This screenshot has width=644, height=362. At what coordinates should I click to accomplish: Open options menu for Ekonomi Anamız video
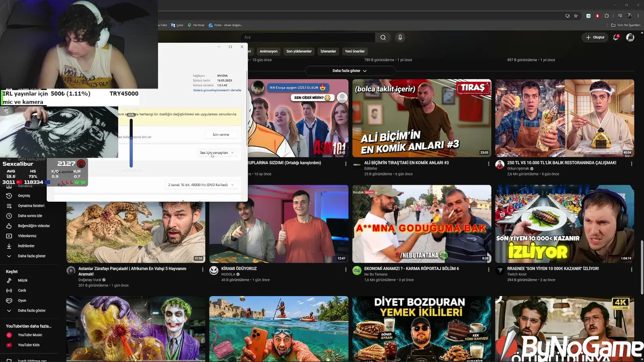click(x=489, y=269)
